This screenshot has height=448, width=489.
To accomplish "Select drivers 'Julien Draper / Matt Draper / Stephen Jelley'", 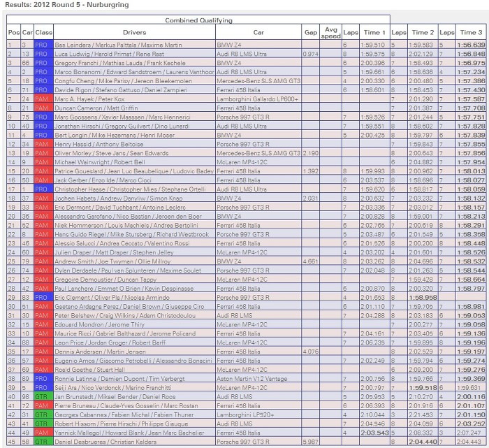I will click(114, 253).
